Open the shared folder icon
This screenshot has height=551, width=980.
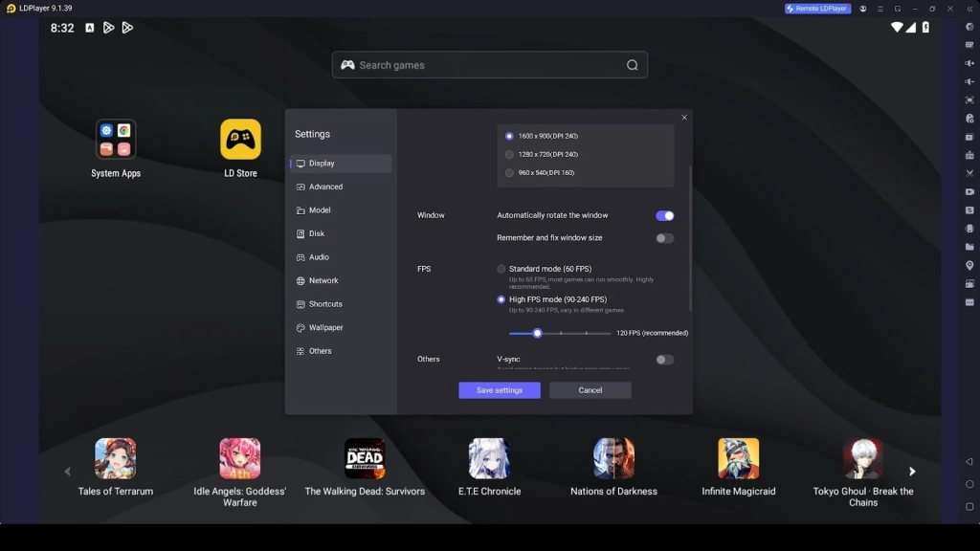tap(969, 247)
